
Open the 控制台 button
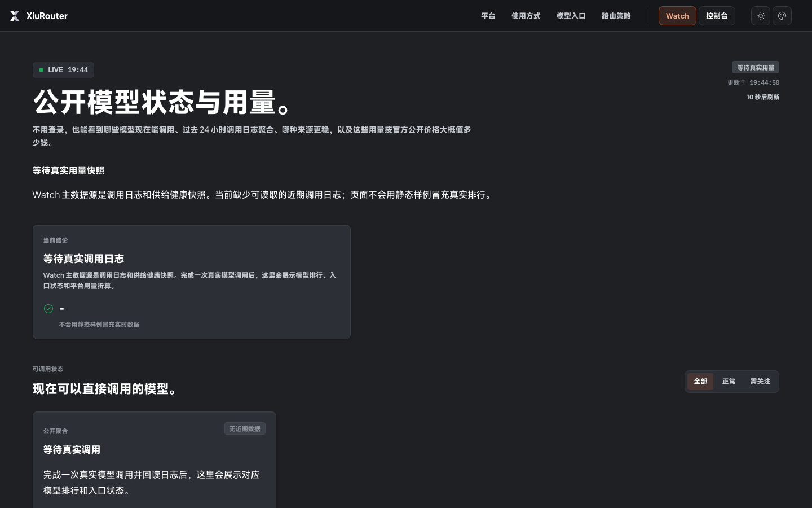click(x=717, y=16)
